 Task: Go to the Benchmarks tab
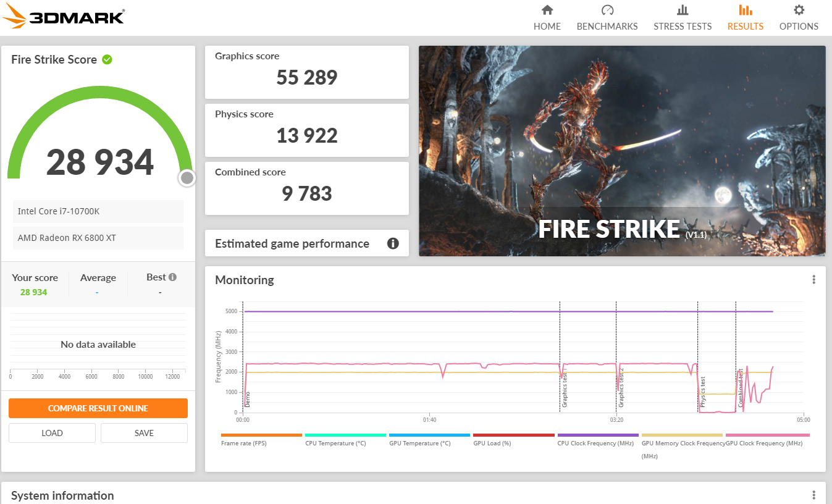[x=607, y=18]
